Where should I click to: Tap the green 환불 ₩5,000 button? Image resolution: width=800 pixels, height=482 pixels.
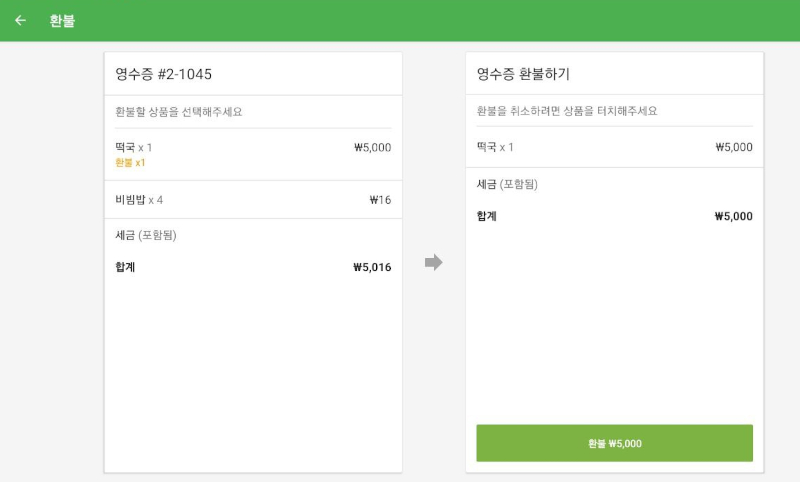tap(614, 443)
